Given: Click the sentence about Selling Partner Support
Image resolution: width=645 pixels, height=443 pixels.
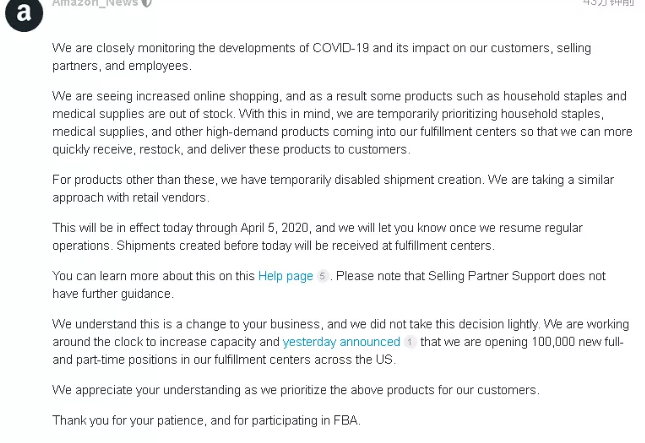Looking at the screenshot, I should [x=329, y=285].
